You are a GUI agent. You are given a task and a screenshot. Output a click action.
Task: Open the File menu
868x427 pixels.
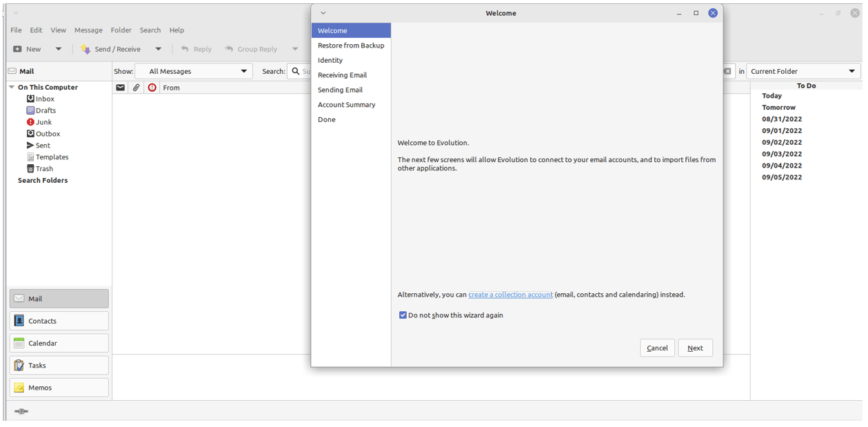pyautogui.click(x=16, y=30)
